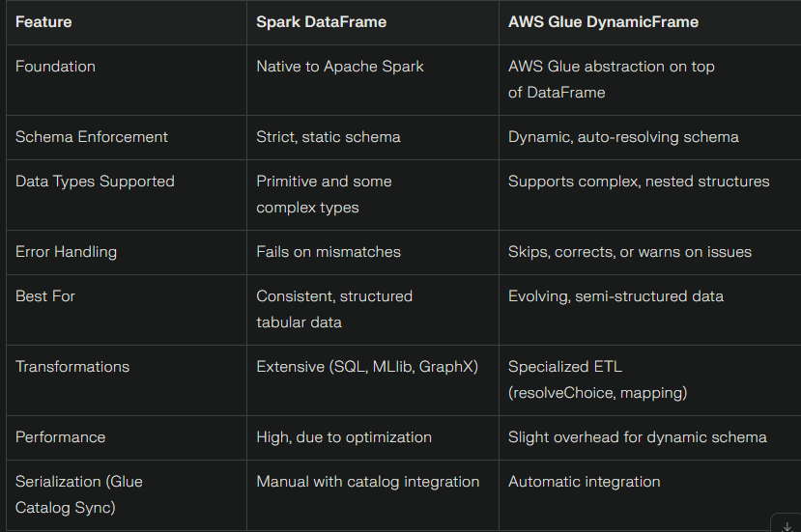The width and height of the screenshot is (801, 532).
Task: Click the Error Handling row label
Action: [x=66, y=252]
